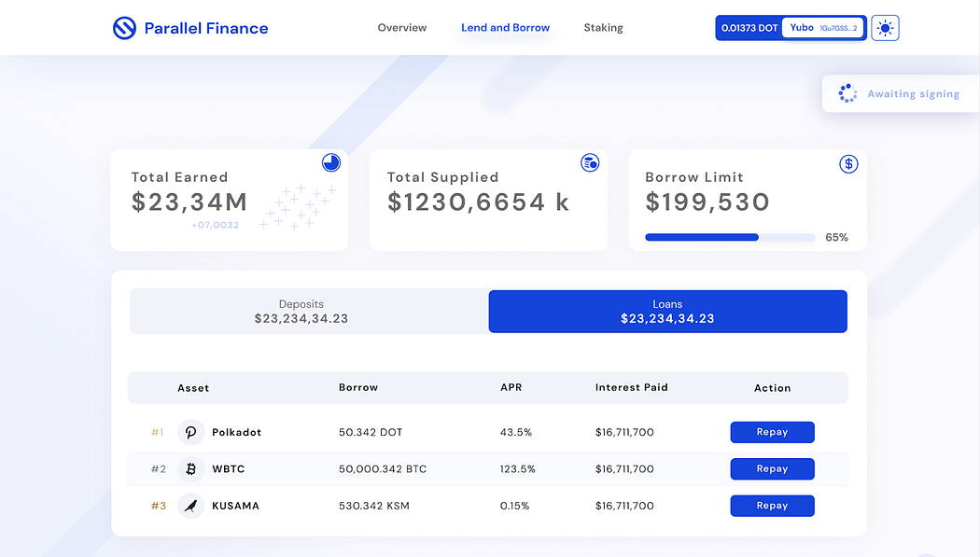Screen dimensions: 980x557
Task: Open the Lend and Borrow page
Action: click(x=506, y=27)
